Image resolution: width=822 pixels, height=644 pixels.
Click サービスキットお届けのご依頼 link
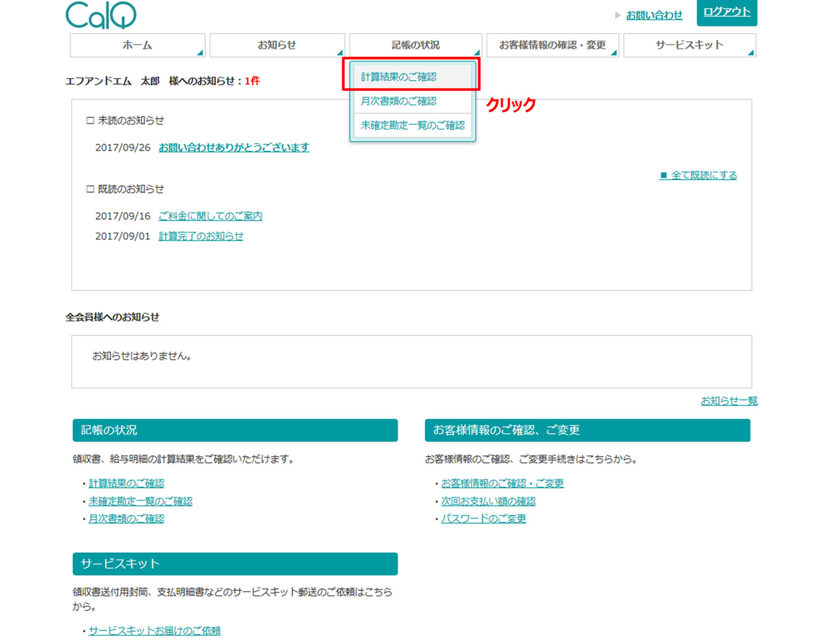pos(155,631)
